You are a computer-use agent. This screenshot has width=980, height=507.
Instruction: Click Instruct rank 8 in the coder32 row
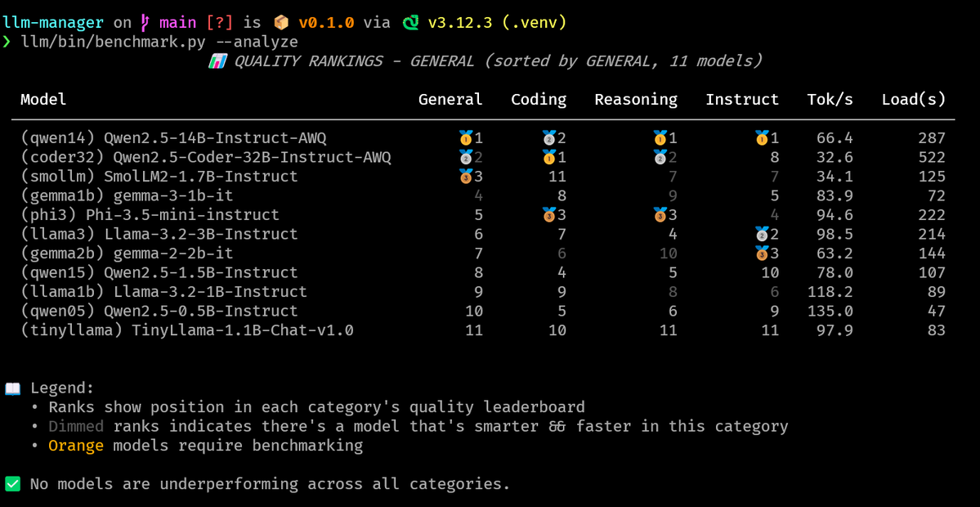tap(774, 157)
